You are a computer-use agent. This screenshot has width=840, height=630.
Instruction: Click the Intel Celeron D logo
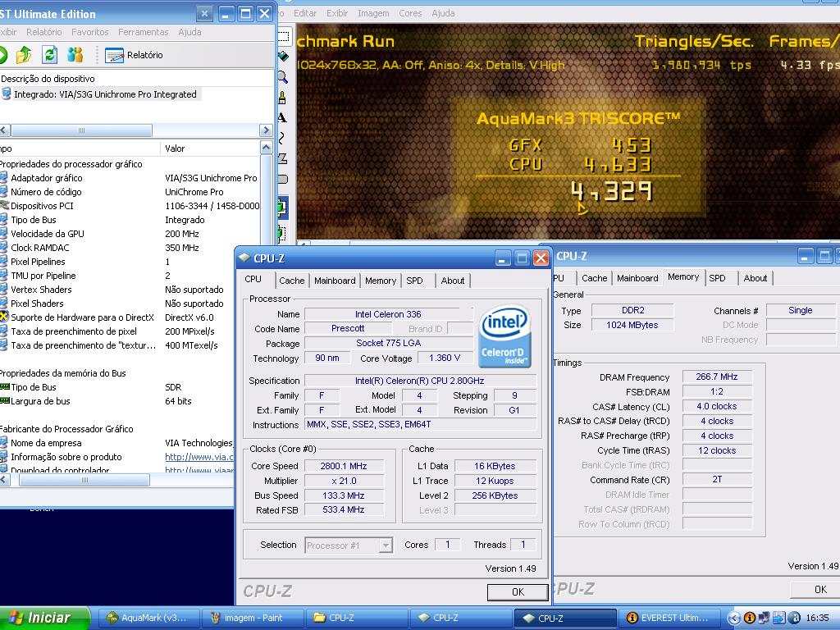(x=504, y=336)
